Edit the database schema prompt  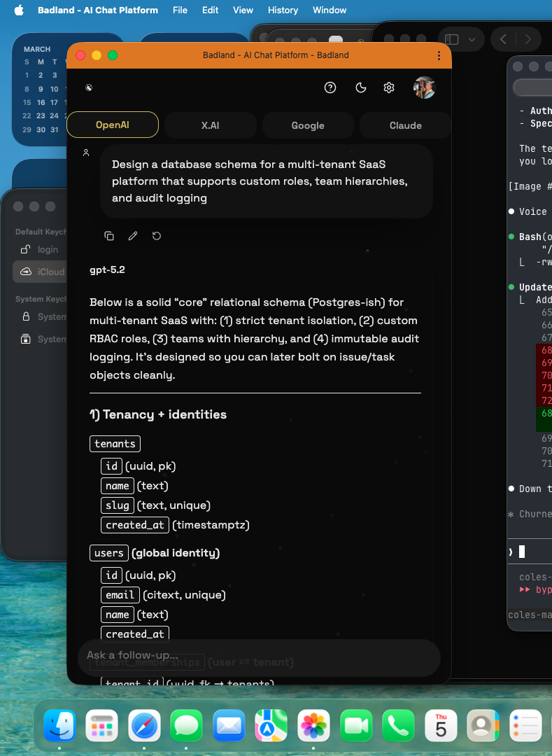133,236
